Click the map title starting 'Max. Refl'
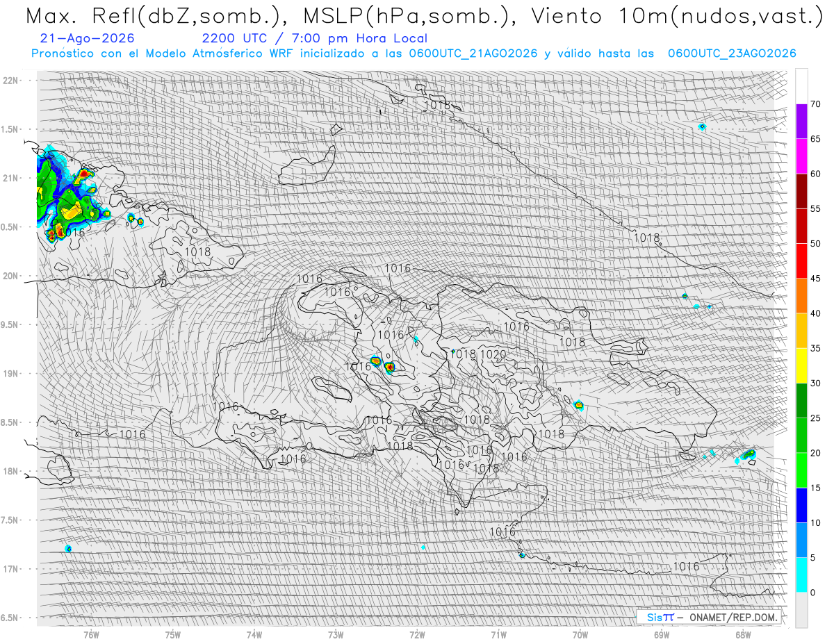This screenshot has width=834, height=644. [423, 15]
